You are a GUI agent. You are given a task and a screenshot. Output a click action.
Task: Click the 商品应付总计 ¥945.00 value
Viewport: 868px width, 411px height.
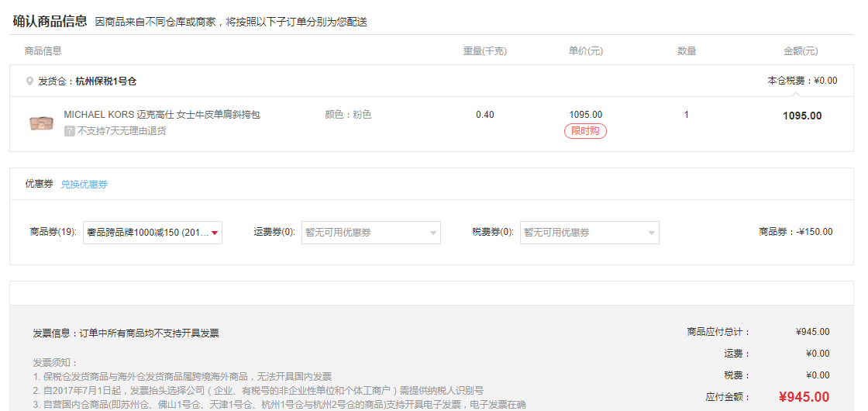point(813,332)
